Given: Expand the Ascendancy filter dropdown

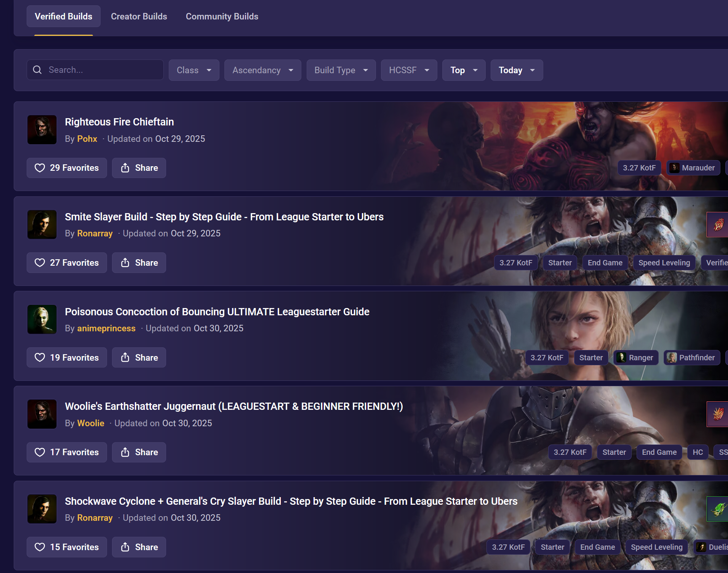Looking at the screenshot, I should [263, 70].
